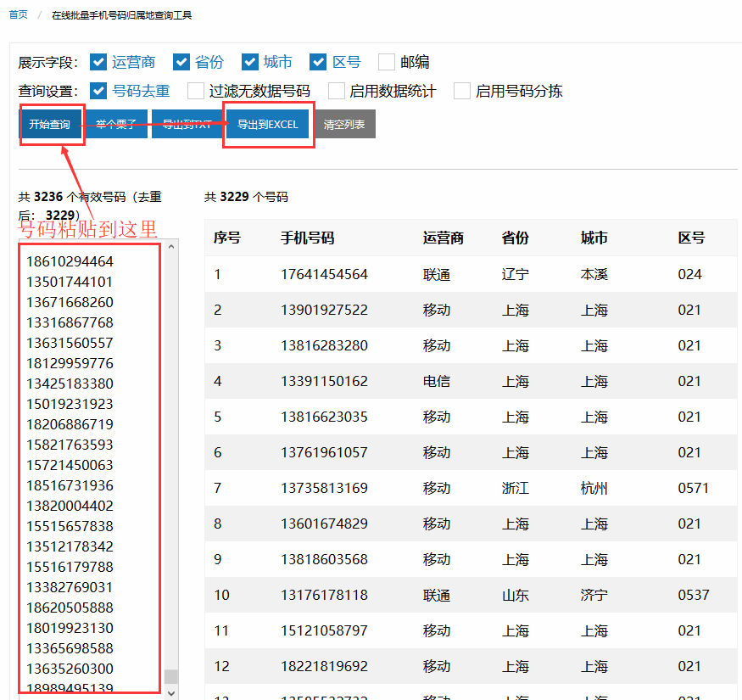Click 电信 carrier cell in row 4
Screen dimensions: 742x700
tap(437, 381)
